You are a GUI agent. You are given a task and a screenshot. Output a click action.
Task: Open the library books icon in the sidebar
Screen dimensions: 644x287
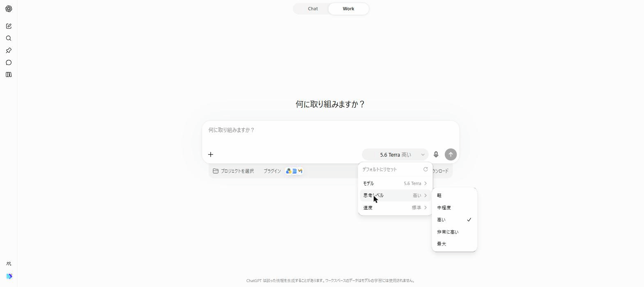click(9, 75)
